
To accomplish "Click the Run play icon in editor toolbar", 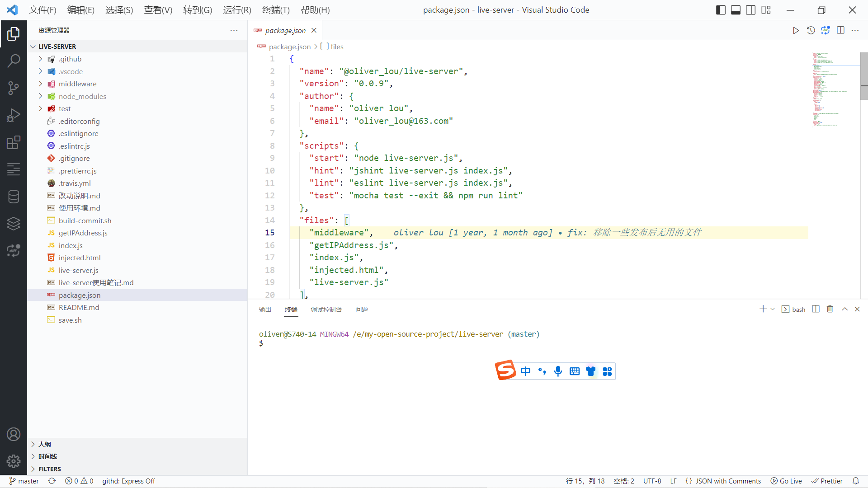I will coord(796,30).
